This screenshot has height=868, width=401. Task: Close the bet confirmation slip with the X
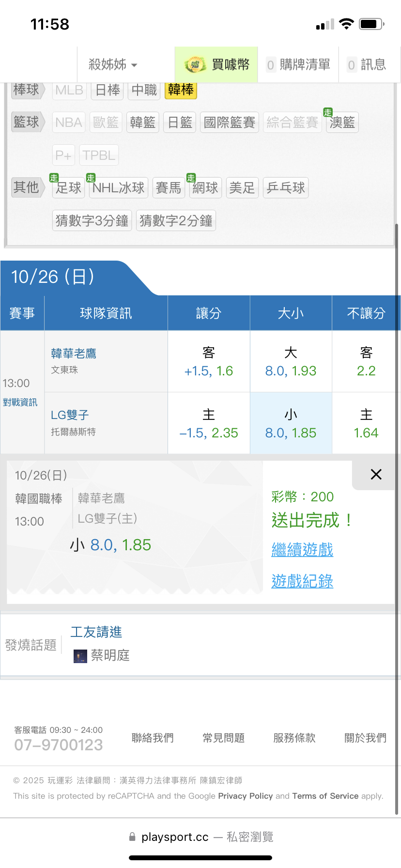tap(376, 474)
